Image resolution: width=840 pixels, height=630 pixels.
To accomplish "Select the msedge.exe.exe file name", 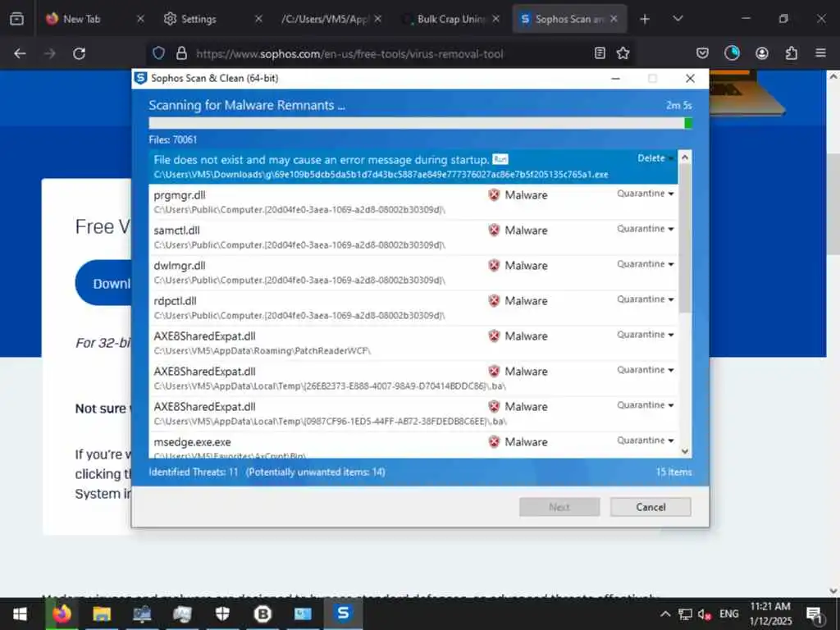I will 192,442.
